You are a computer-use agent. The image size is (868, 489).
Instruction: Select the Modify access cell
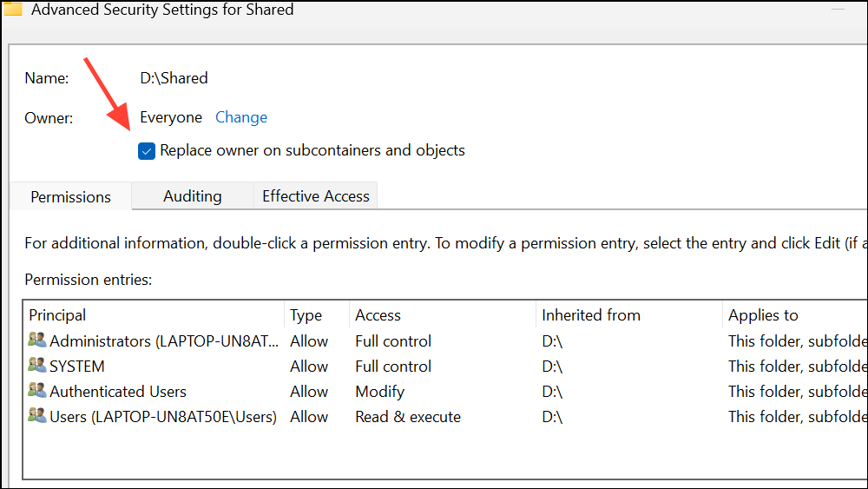379,392
